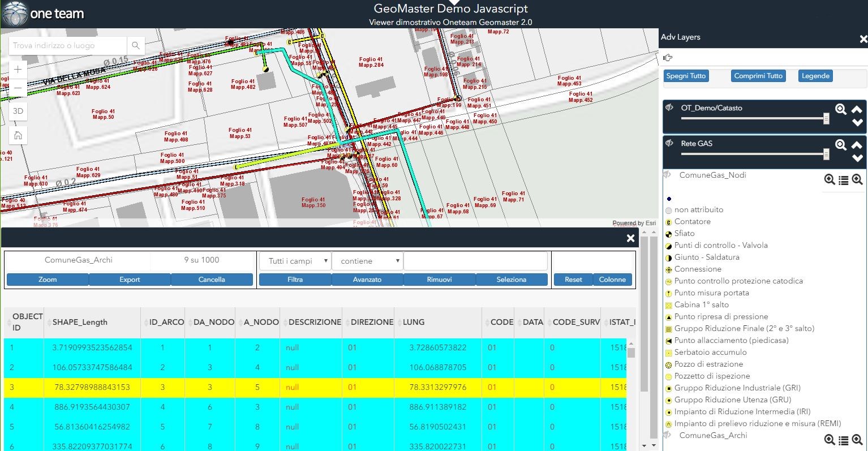
Task: Open attribute table list for ComuneGas_Archi
Action: point(843,440)
